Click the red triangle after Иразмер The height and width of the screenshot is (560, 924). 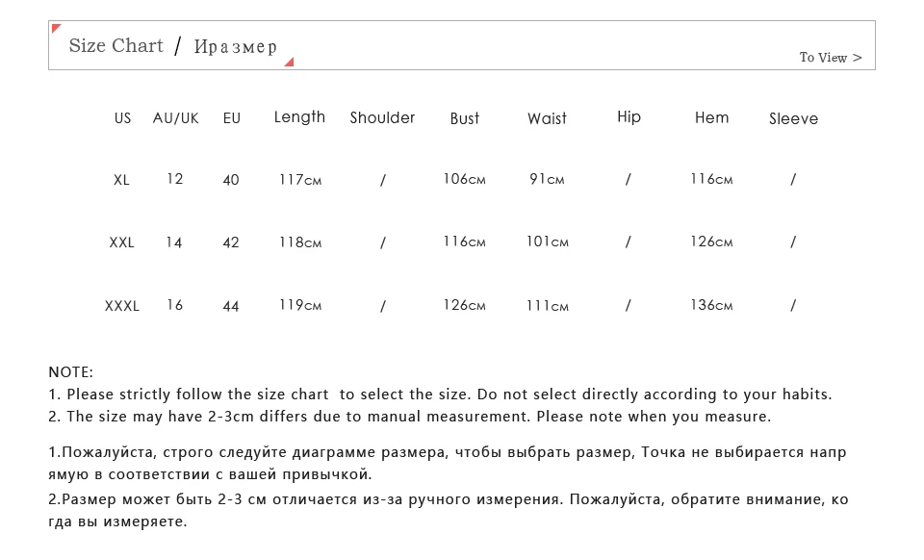(289, 62)
